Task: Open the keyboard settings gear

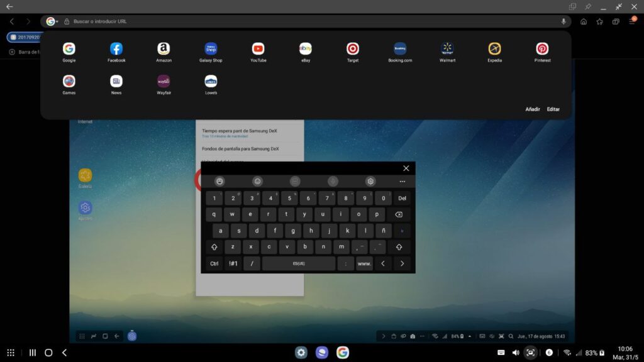Action: (x=369, y=182)
